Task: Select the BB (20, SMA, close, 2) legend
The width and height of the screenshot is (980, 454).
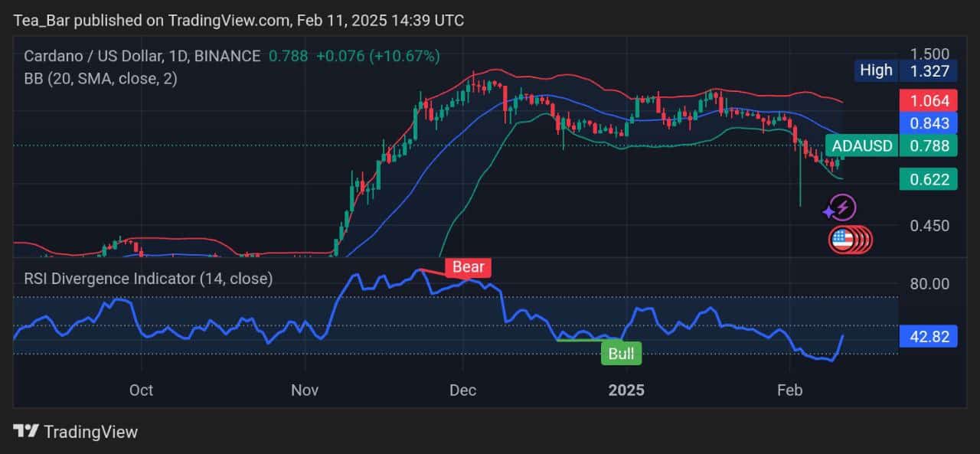Action: 100,78
